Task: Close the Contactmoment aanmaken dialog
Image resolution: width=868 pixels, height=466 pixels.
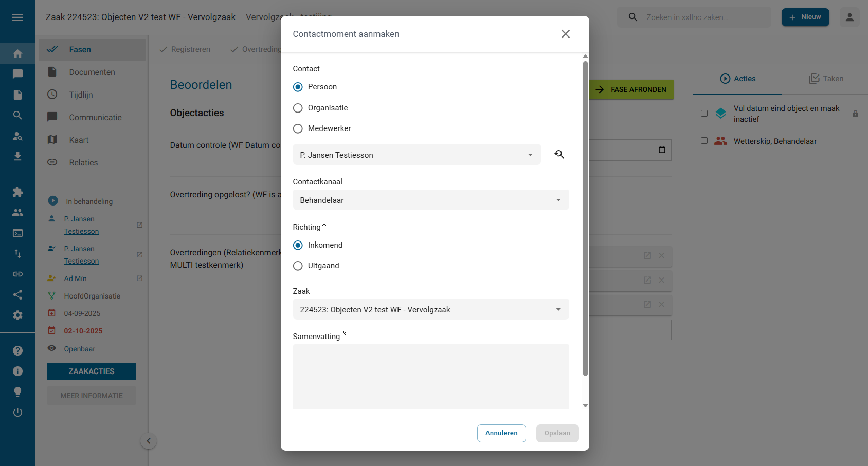Action: tap(565, 34)
